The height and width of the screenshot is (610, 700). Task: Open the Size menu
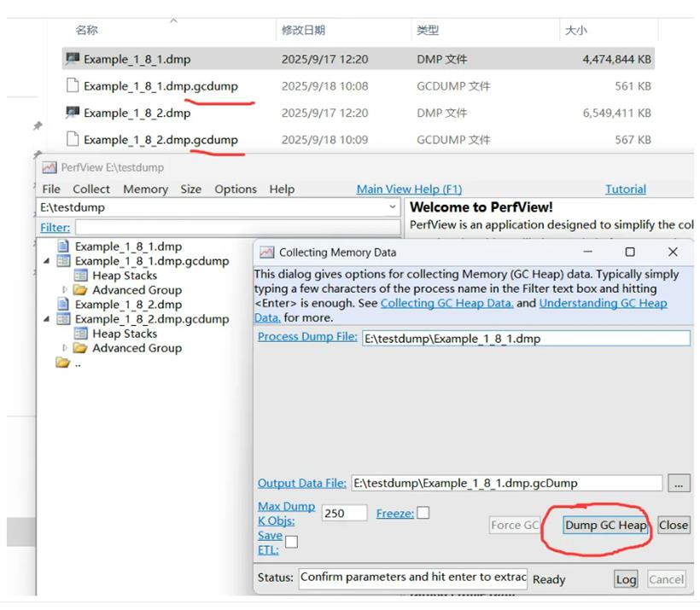point(191,189)
